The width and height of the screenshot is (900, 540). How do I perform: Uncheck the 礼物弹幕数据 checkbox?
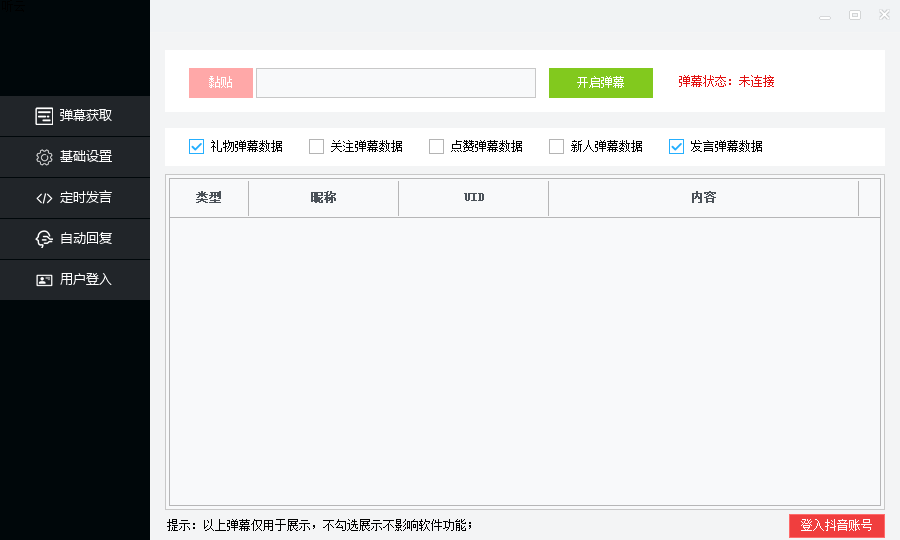pos(197,147)
